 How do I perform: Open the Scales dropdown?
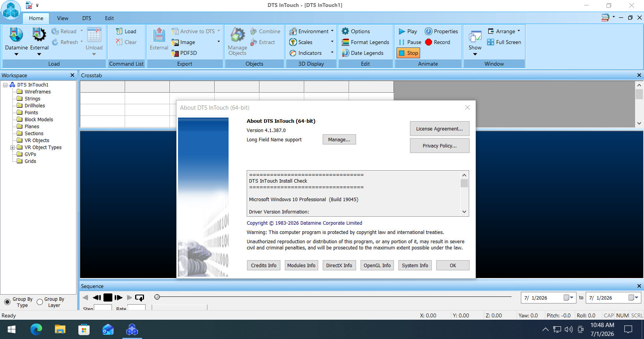tap(332, 42)
